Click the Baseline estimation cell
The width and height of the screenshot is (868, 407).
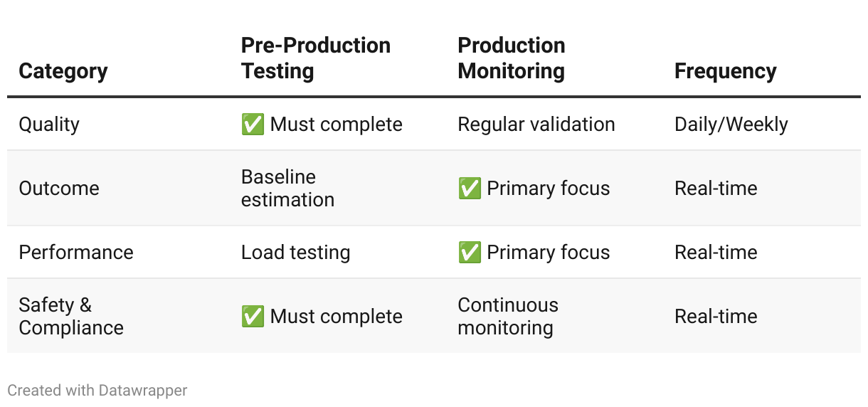[287, 189]
